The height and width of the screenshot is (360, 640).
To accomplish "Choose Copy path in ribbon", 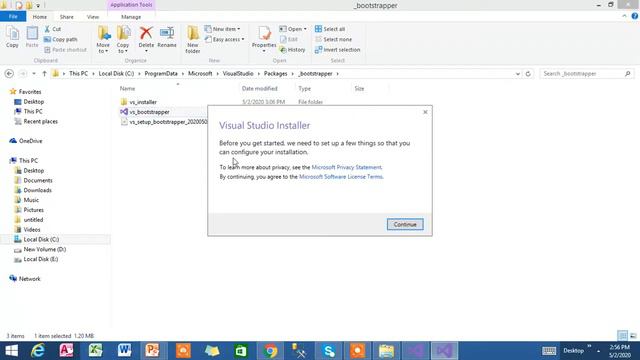I will 60,39.
